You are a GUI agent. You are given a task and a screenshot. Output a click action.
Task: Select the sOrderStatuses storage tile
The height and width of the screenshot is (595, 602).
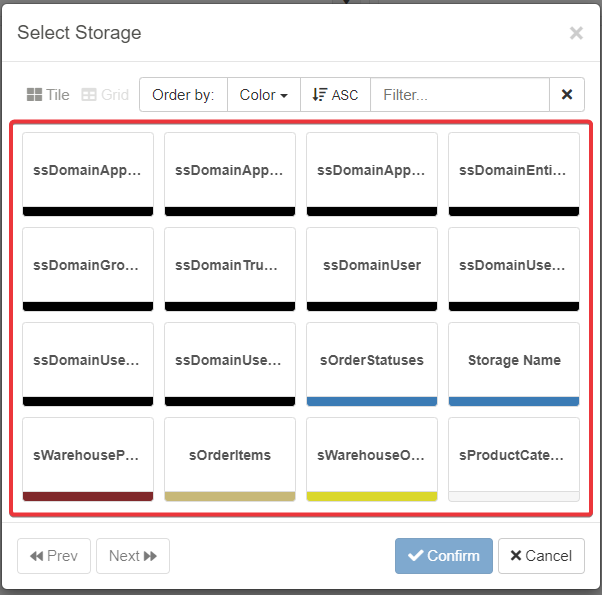point(372,361)
